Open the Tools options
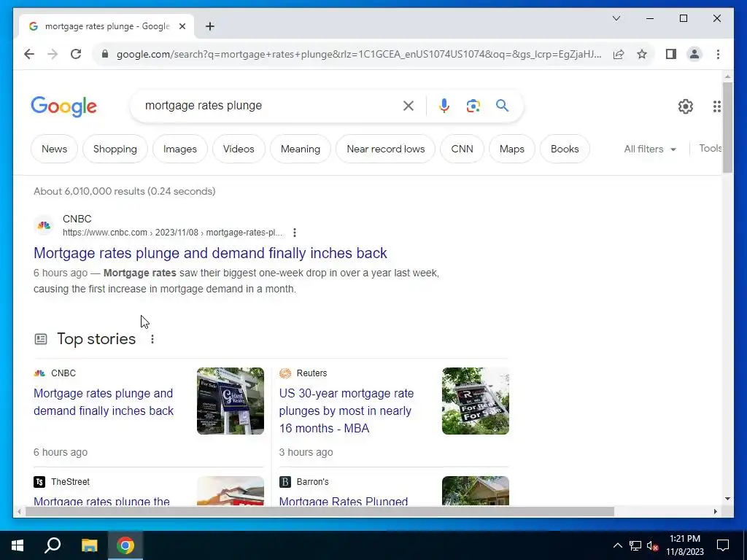Viewport: 747px width, 560px height. pyautogui.click(x=711, y=149)
